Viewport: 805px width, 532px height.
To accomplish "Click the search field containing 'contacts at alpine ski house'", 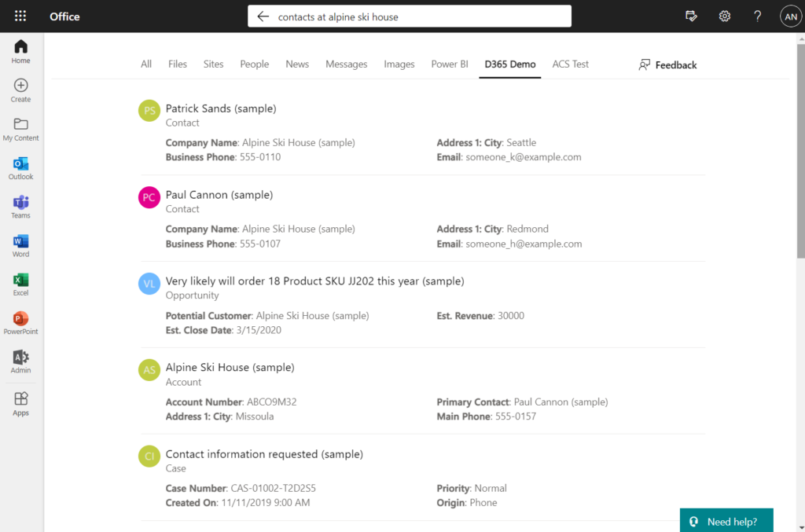I will point(417,17).
